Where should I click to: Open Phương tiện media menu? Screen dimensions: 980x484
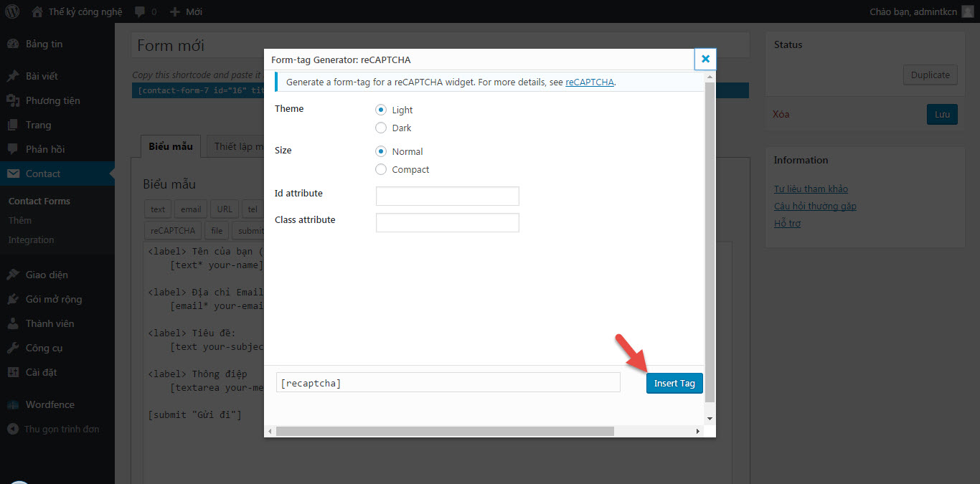[x=52, y=100]
